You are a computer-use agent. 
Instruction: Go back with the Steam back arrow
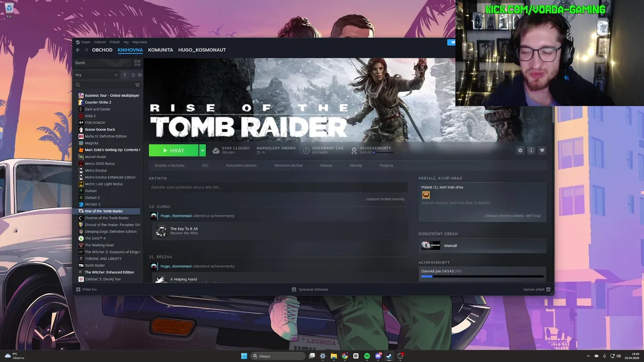point(78,50)
